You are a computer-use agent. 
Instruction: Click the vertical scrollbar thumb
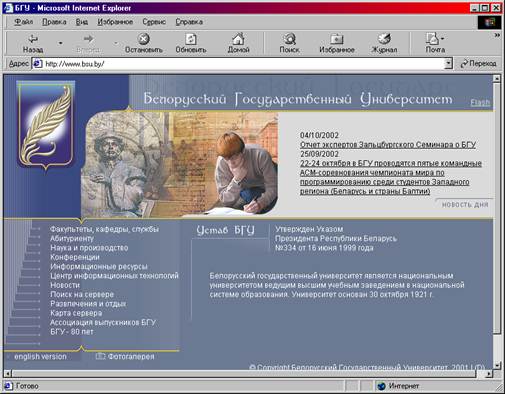coord(497,208)
